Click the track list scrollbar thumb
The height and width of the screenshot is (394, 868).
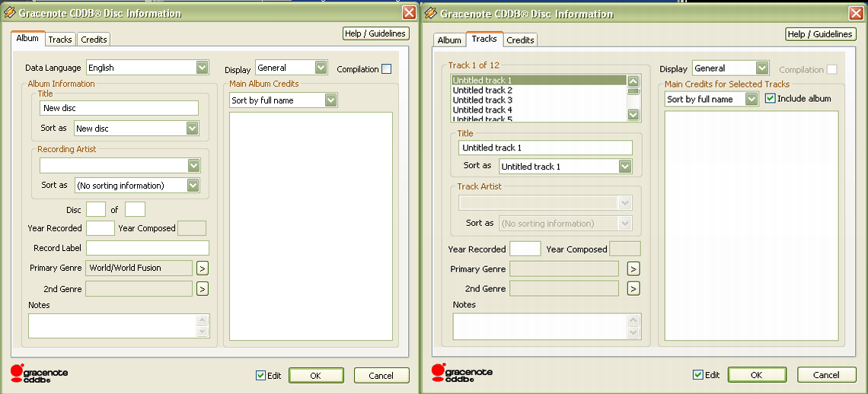click(633, 91)
